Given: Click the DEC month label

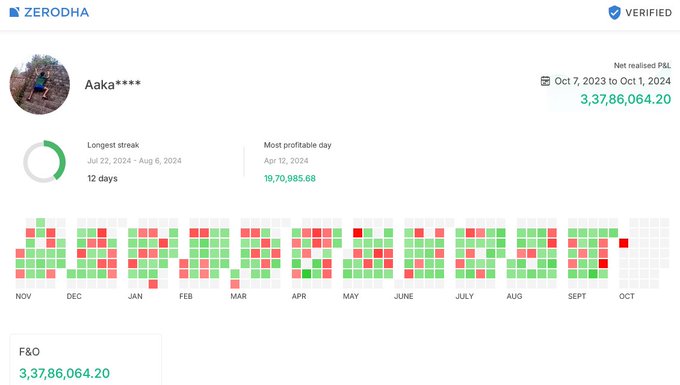Looking at the screenshot, I should point(74,296).
